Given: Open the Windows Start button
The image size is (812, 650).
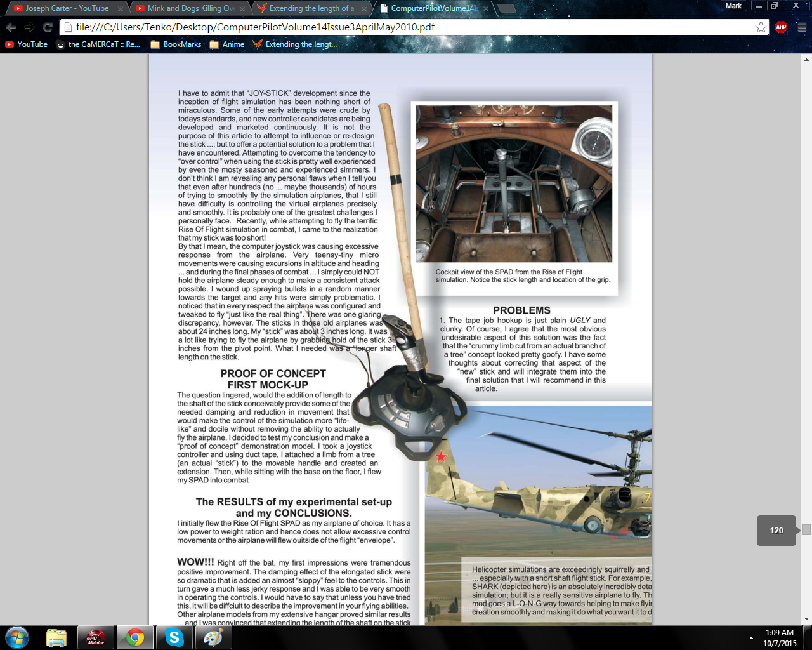Looking at the screenshot, I should point(17,637).
